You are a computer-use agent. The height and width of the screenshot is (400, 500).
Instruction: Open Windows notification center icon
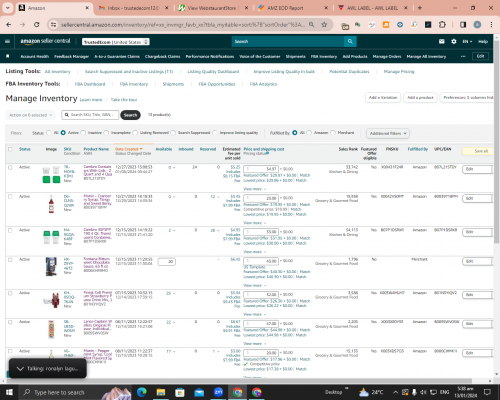[x=487, y=392]
